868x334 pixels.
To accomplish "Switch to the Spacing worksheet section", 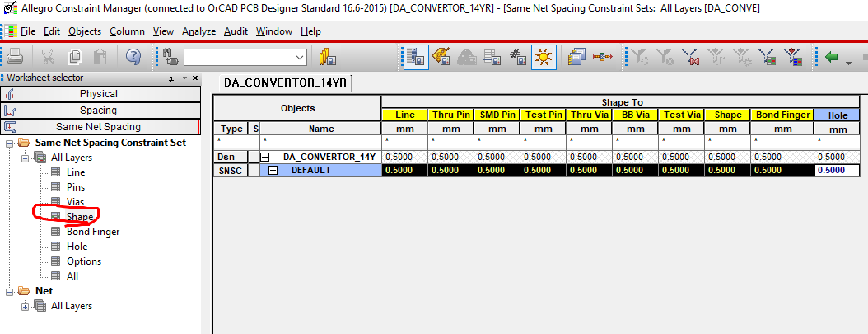I will click(100, 111).
